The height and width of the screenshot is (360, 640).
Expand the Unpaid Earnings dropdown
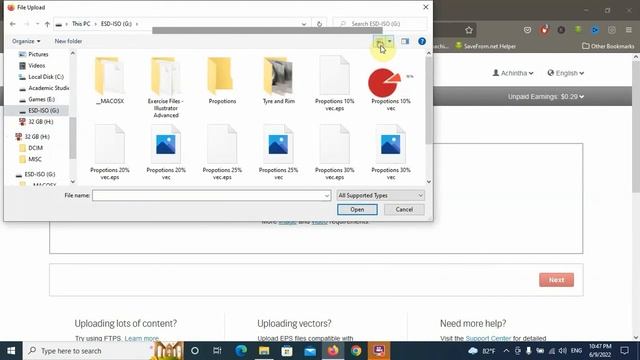546,97
